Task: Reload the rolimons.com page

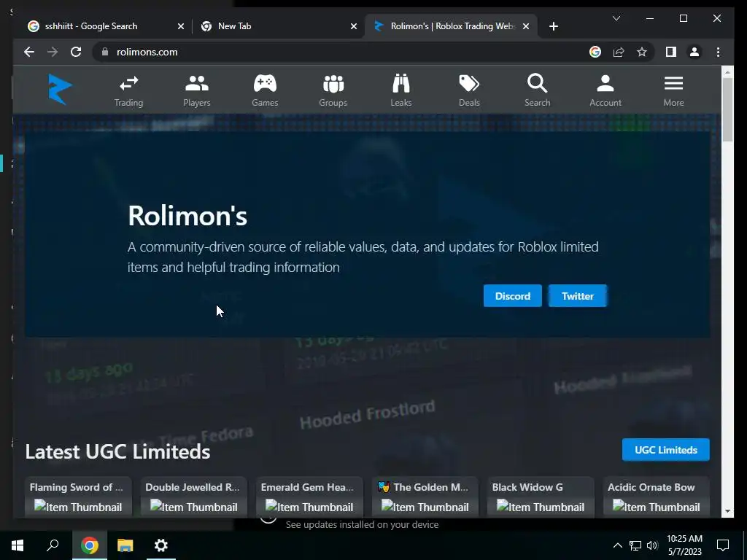Action: [76, 52]
